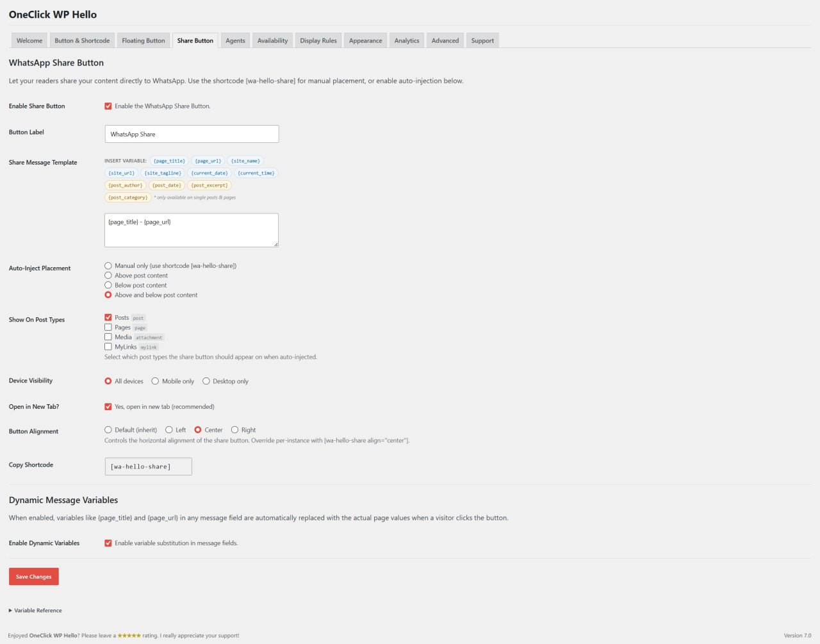Viewport: 820px width, 644px height.
Task: Open the Availability tab
Action: 272,40
